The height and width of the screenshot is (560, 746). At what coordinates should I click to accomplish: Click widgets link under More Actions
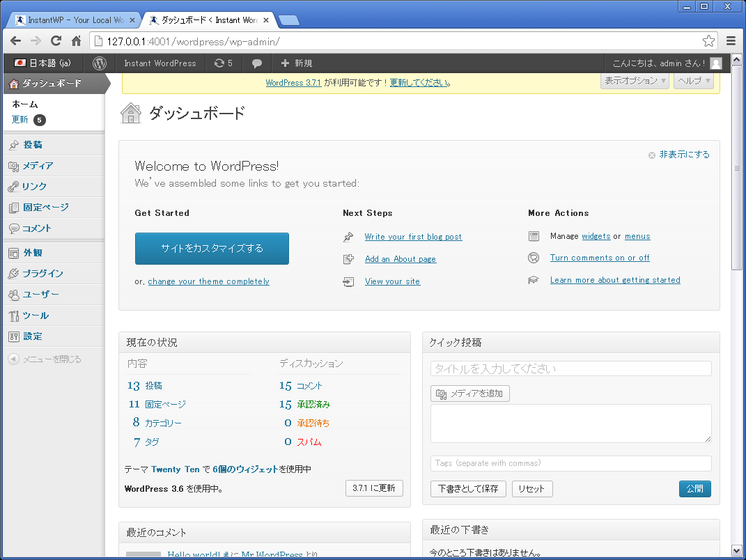(596, 236)
